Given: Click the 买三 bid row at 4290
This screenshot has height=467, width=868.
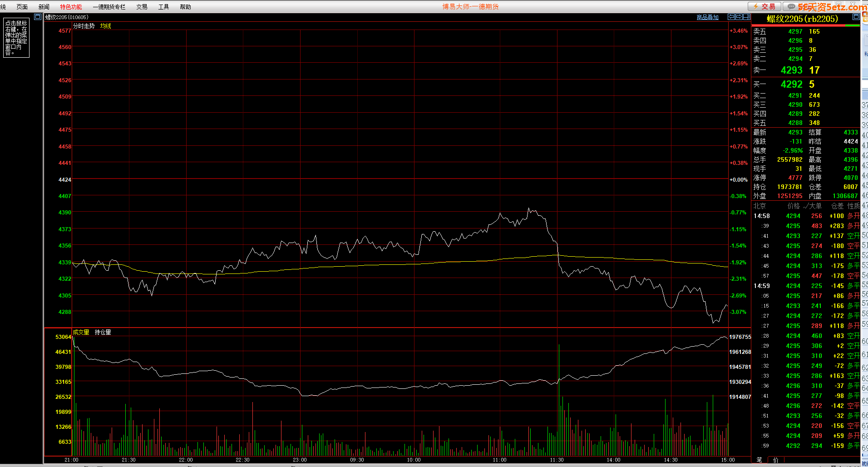Looking at the screenshot, I should (806, 104).
